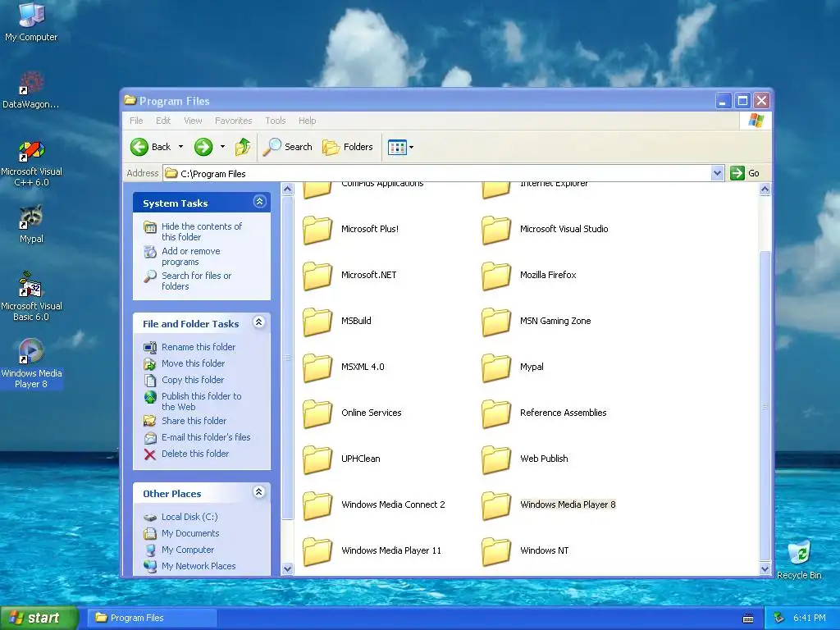Collapse the File and Folder Tasks panel
Screen dimensions: 840x630
tap(259, 322)
